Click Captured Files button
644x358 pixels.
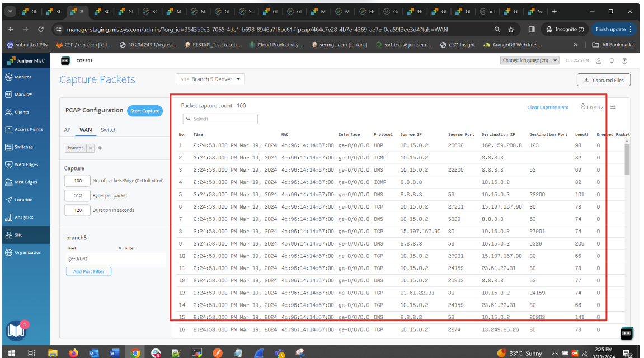tap(603, 80)
